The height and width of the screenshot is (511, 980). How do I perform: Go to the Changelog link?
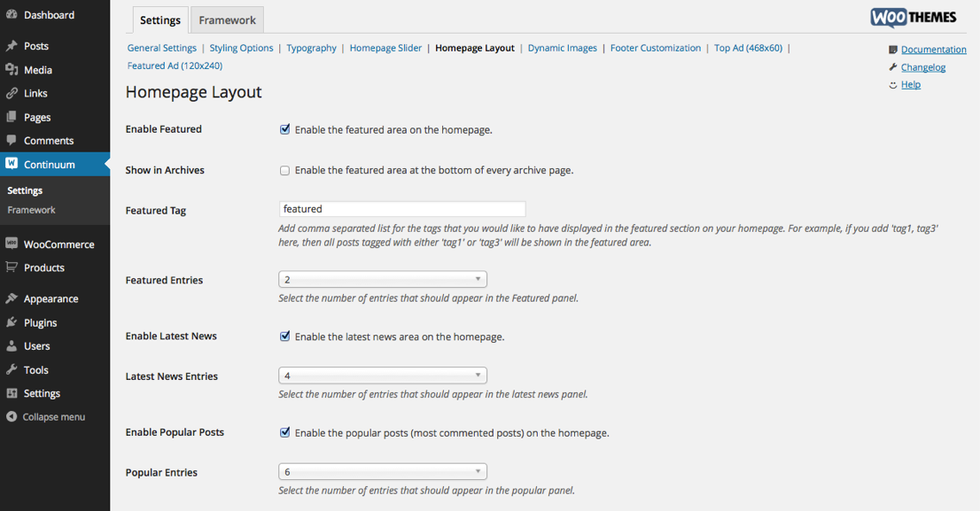click(x=923, y=67)
